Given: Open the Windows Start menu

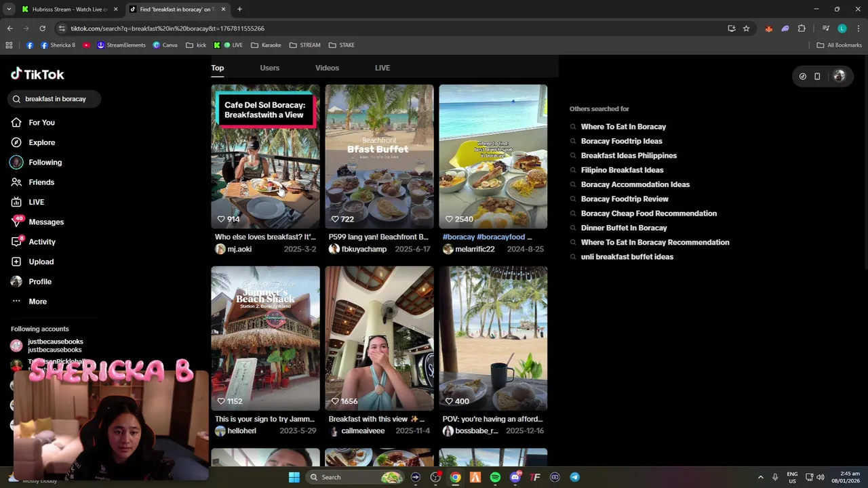Looking at the screenshot, I should coord(294,477).
